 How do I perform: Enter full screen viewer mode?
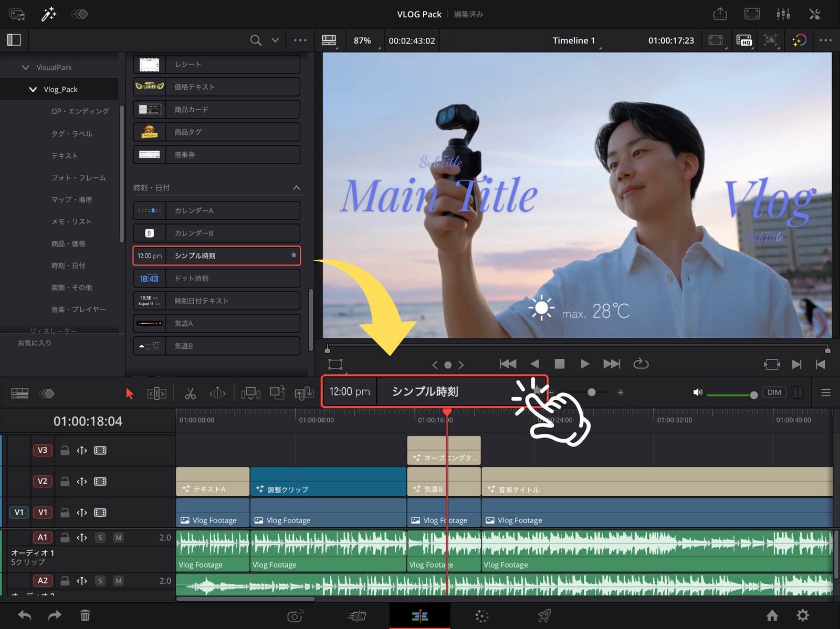(x=752, y=14)
